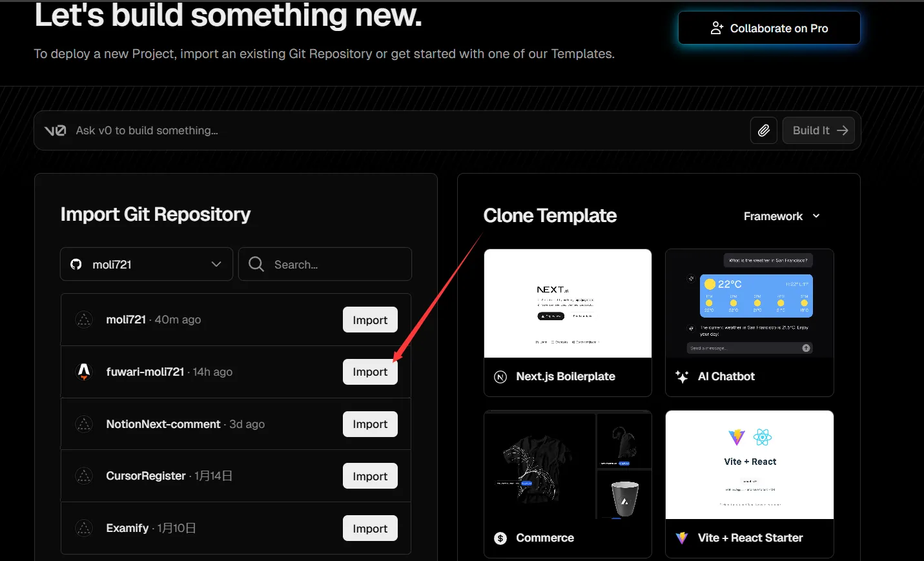Click the Next.js logo icon

coord(500,377)
